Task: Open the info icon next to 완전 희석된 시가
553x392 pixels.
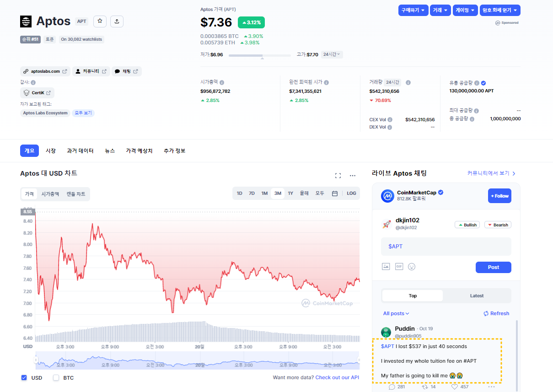Action: pos(327,82)
